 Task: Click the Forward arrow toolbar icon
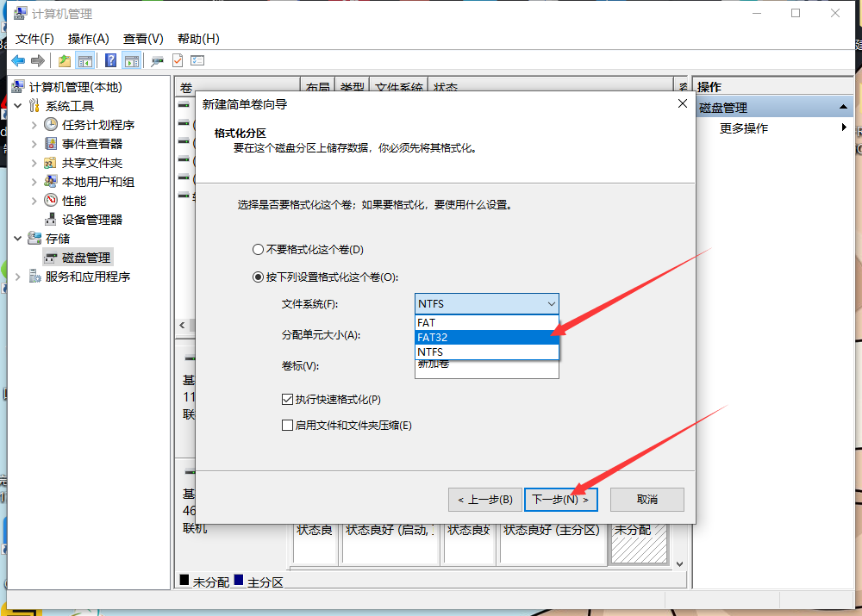coord(38,60)
